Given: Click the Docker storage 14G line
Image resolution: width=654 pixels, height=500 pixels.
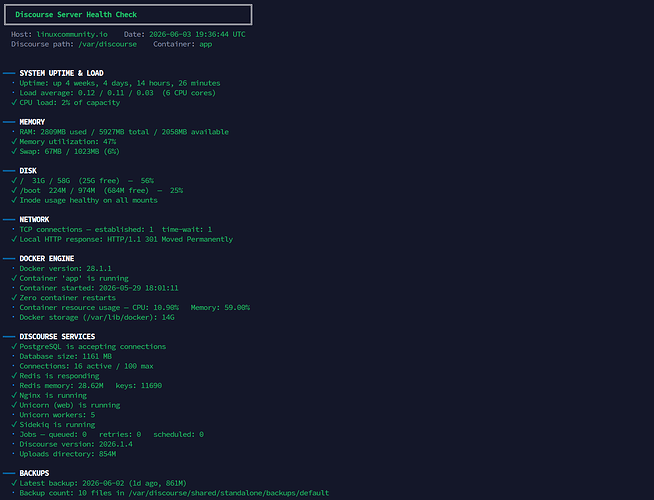Looking at the screenshot, I should point(97,317).
